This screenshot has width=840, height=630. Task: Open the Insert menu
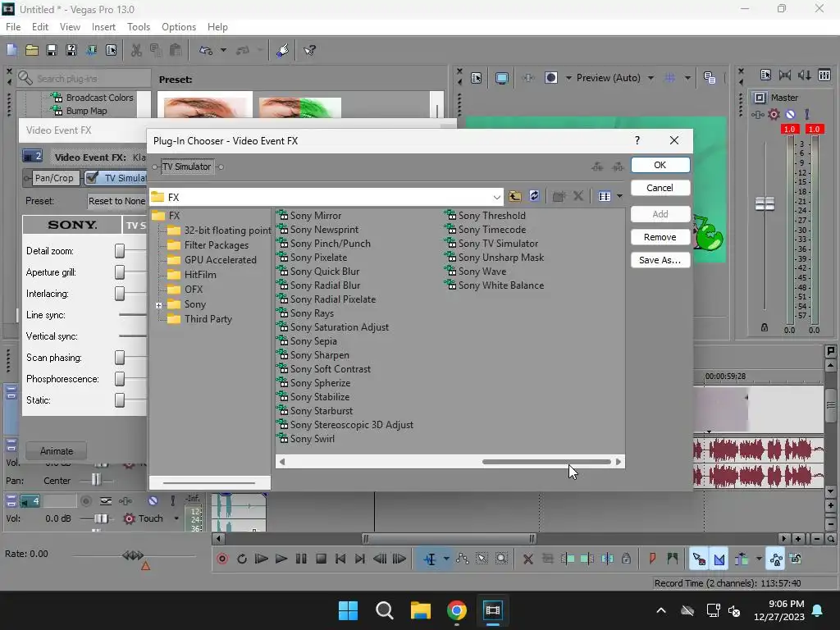103,27
